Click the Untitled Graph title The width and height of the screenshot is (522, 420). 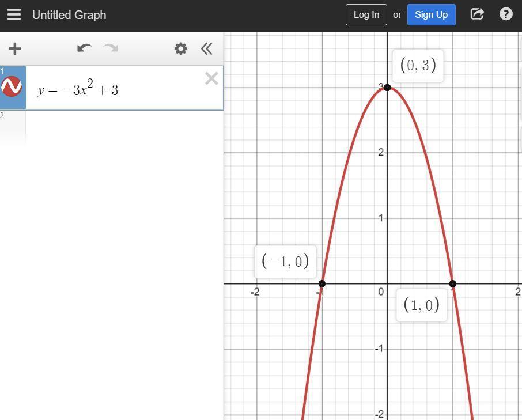coord(69,15)
